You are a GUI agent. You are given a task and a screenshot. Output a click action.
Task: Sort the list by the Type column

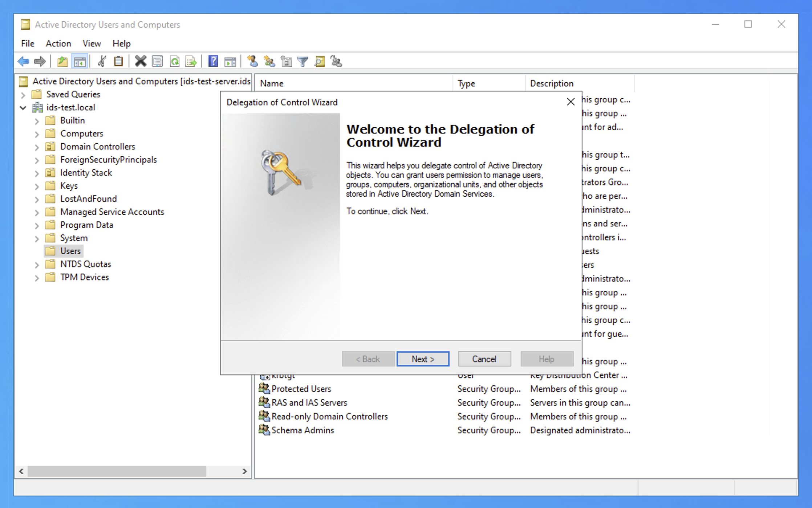pos(489,83)
